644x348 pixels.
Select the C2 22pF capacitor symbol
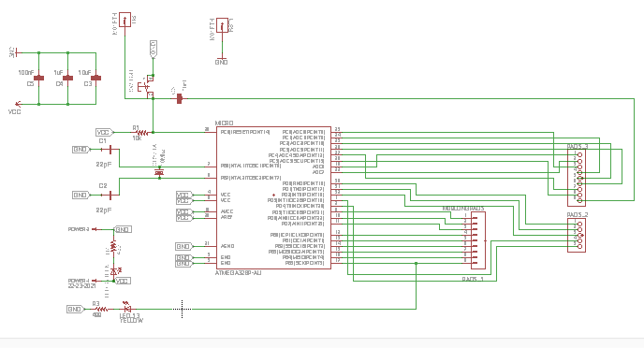click(110, 195)
